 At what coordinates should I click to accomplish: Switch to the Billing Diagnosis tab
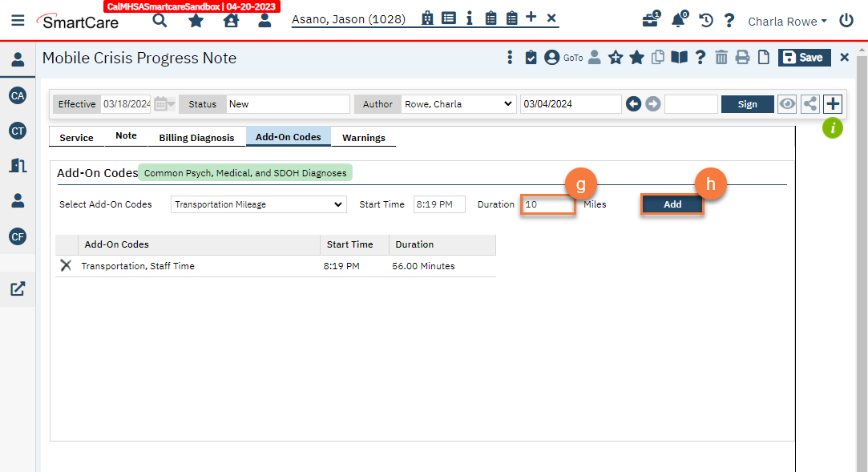click(x=196, y=138)
